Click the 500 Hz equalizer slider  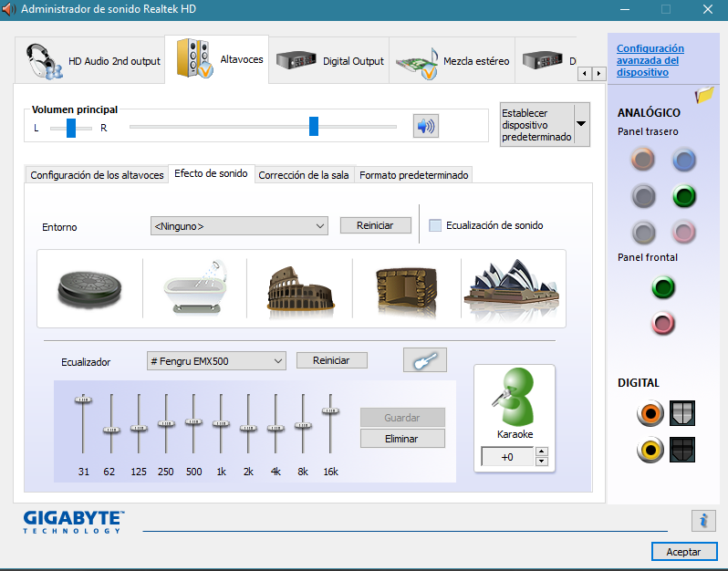193,421
